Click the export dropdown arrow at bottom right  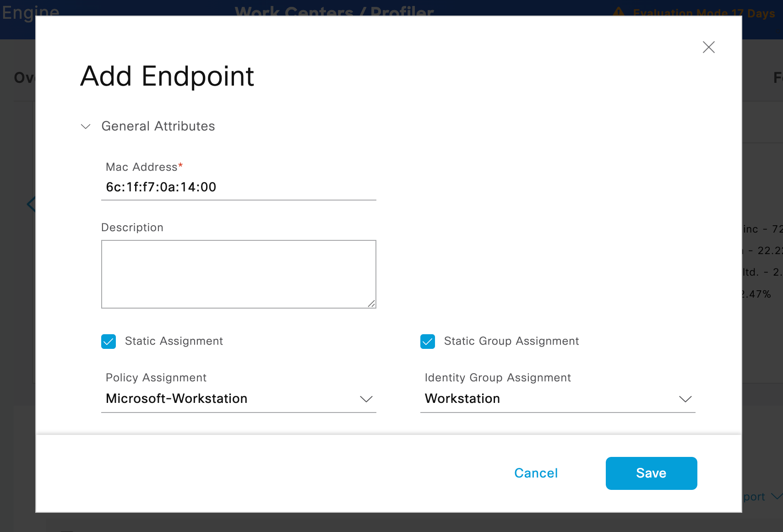click(777, 496)
